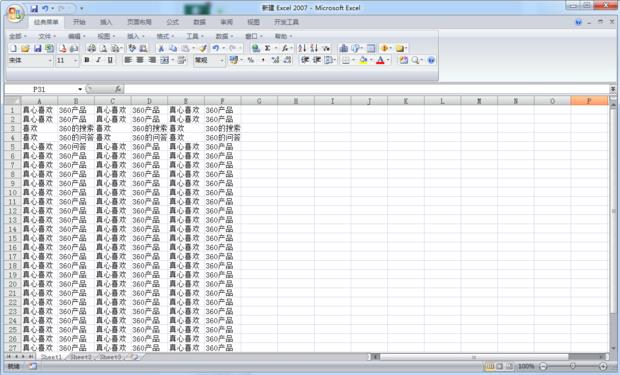The height and width of the screenshot is (375, 620).
Task: Click the Percent style icon
Action: (x=251, y=60)
